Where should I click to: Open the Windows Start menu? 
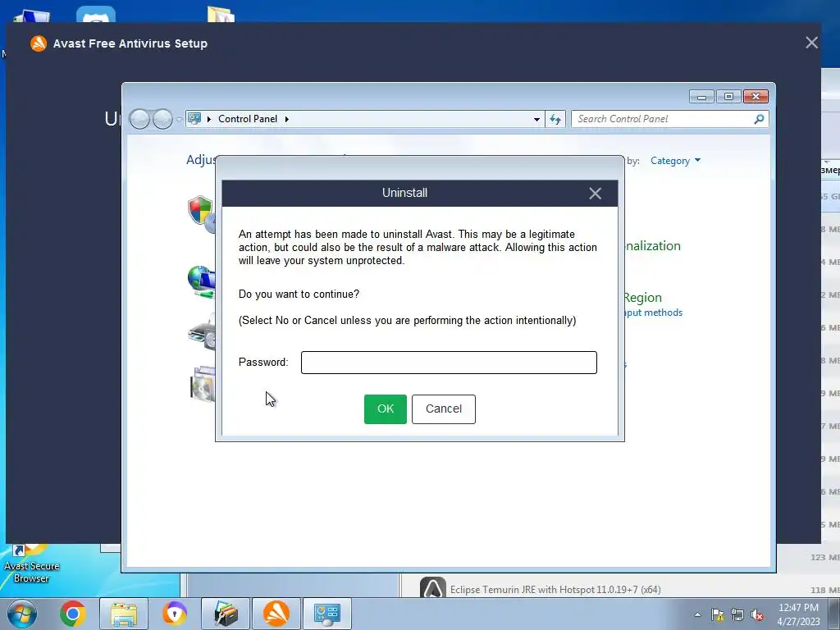22,614
